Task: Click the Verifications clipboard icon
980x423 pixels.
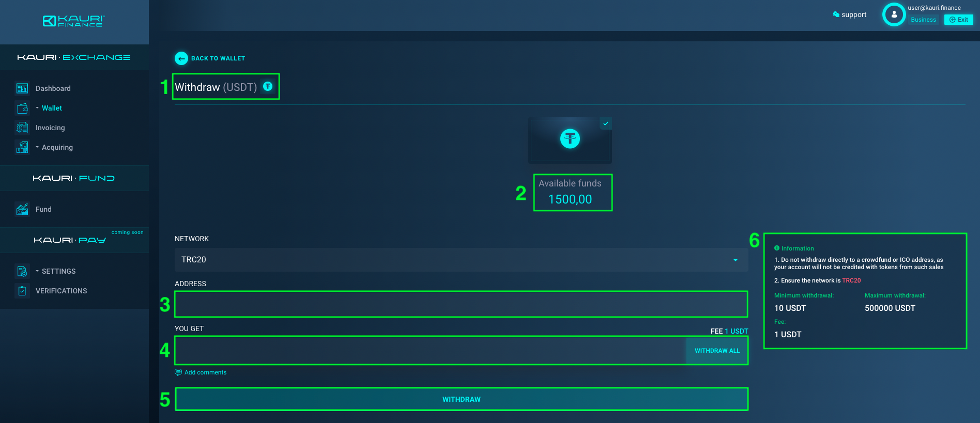Action: pos(22,291)
